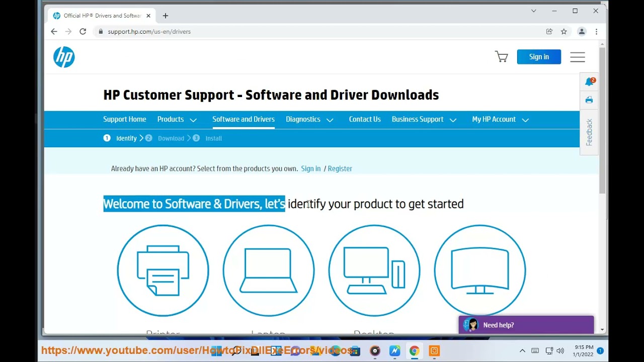Open the hamburger menu
644x362 pixels.
[x=578, y=57]
